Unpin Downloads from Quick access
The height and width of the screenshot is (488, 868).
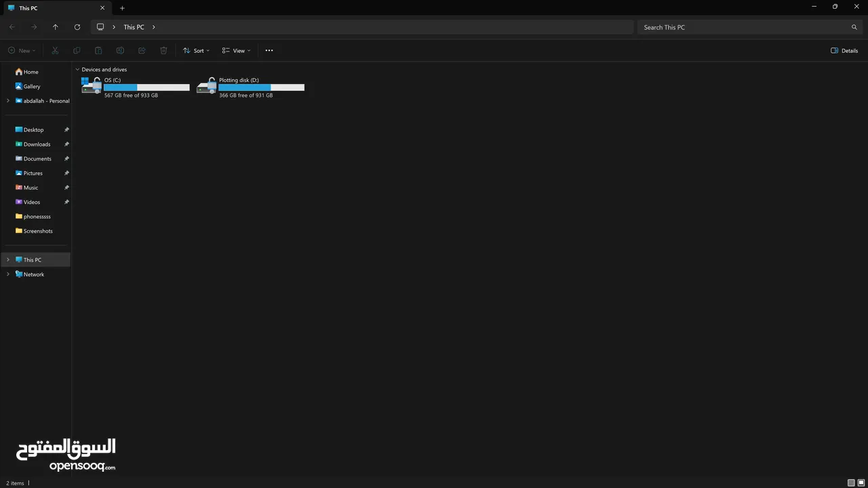tap(66, 144)
